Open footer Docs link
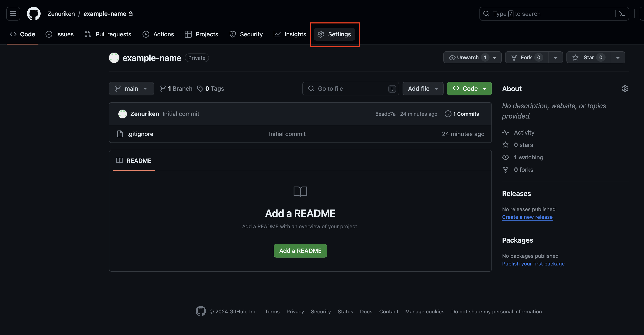This screenshot has width=644, height=335. (366, 311)
